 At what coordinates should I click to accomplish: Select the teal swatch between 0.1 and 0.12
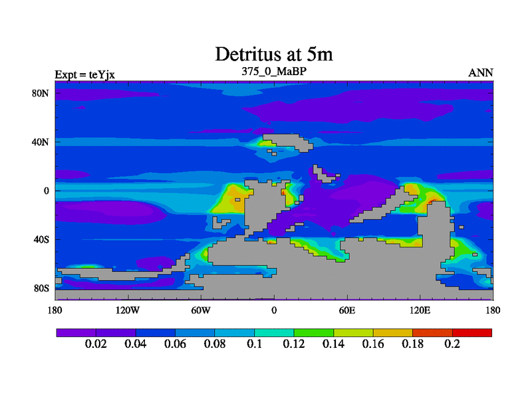pos(274,332)
